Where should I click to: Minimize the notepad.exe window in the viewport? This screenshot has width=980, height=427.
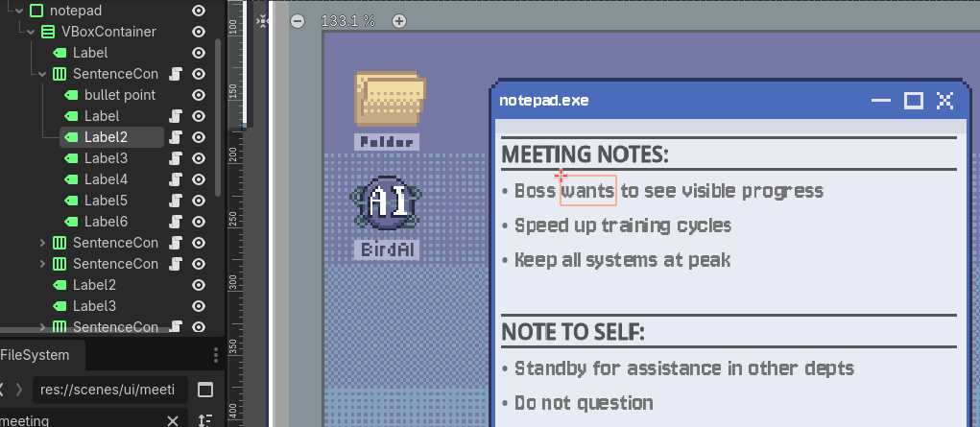tap(881, 101)
